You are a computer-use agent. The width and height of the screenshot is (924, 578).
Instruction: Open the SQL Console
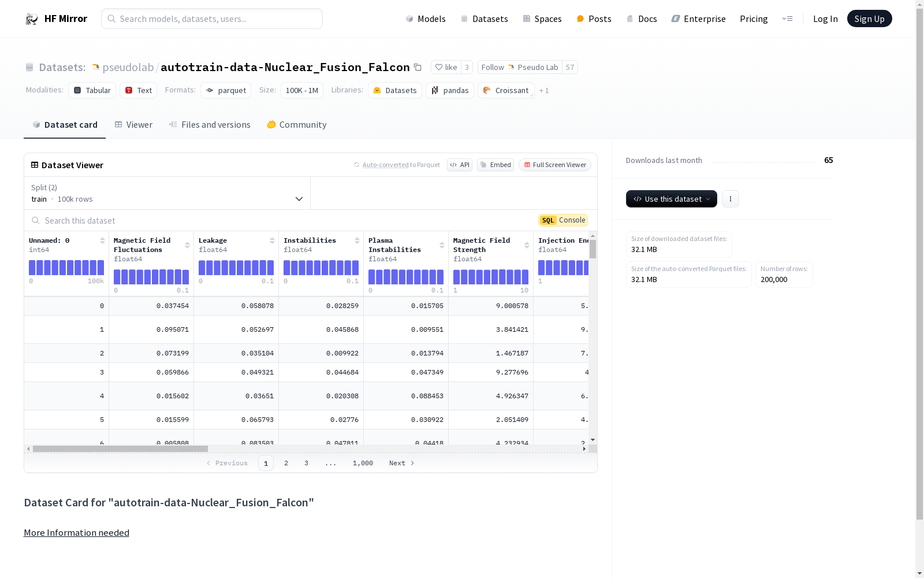(563, 220)
